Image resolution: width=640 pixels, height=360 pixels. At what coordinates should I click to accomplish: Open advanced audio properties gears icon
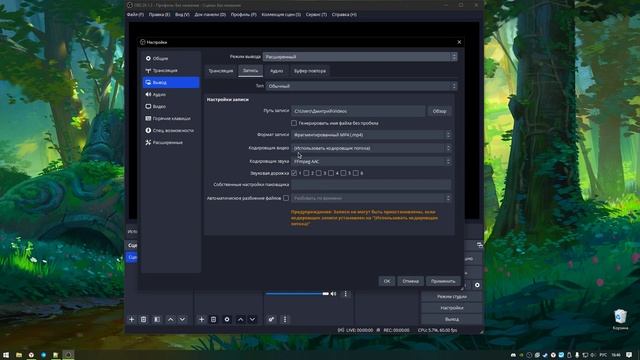pyautogui.click(x=271, y=319)
